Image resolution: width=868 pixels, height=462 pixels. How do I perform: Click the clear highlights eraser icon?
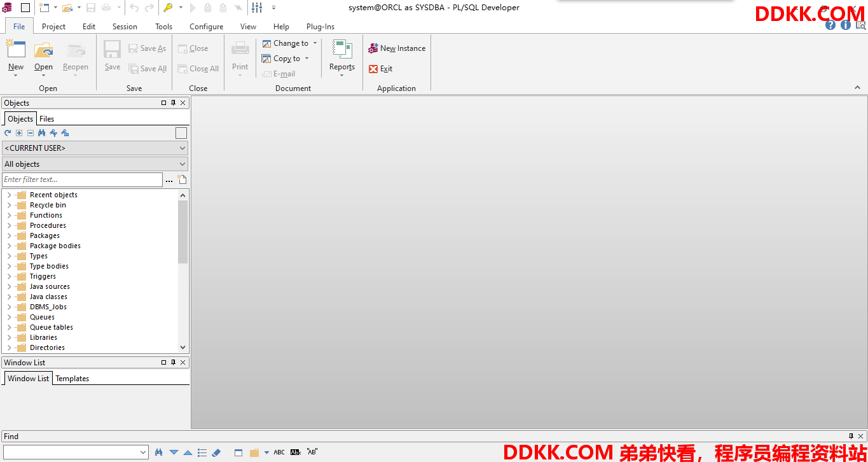pos(216,452)
